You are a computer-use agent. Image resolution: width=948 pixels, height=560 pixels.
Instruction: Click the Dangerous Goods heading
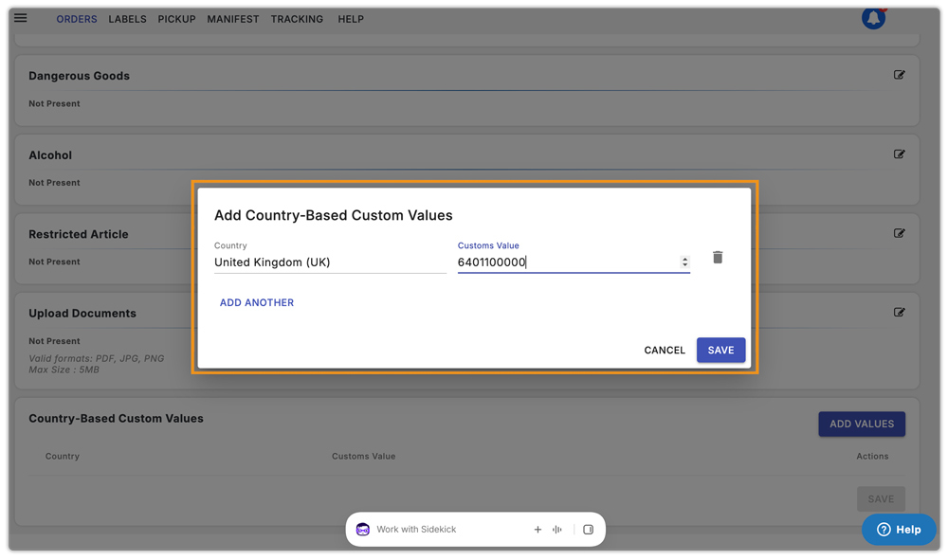coord(80,76)
